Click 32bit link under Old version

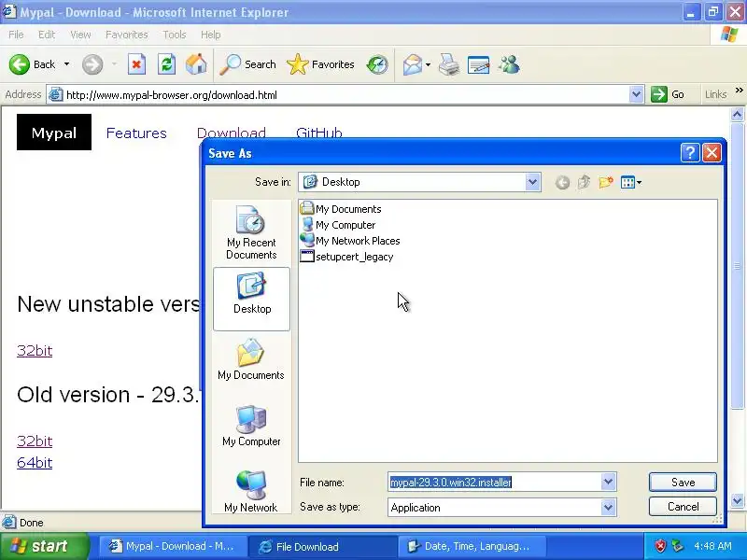(x=35, y=441)
